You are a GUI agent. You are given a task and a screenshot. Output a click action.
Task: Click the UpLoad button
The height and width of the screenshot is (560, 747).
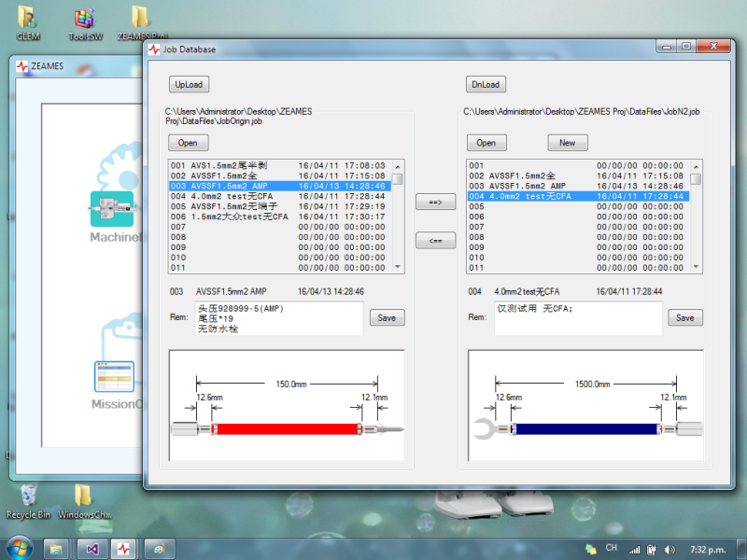pyautogui.click(x=189, y=84)
